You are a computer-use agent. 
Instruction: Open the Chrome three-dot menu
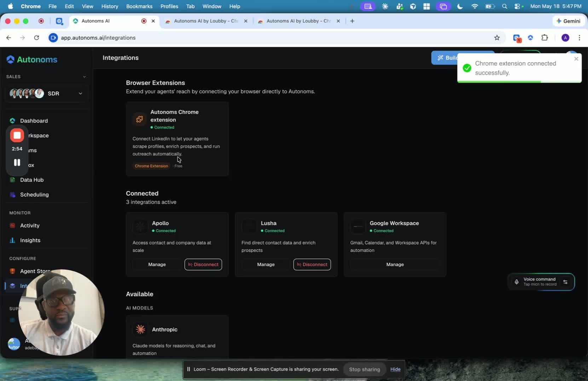[579, 38]
